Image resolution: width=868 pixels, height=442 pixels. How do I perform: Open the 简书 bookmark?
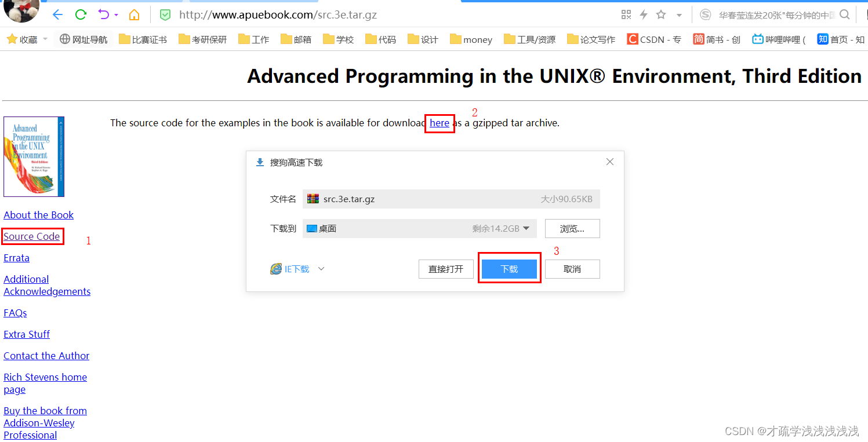click(717, 39)
